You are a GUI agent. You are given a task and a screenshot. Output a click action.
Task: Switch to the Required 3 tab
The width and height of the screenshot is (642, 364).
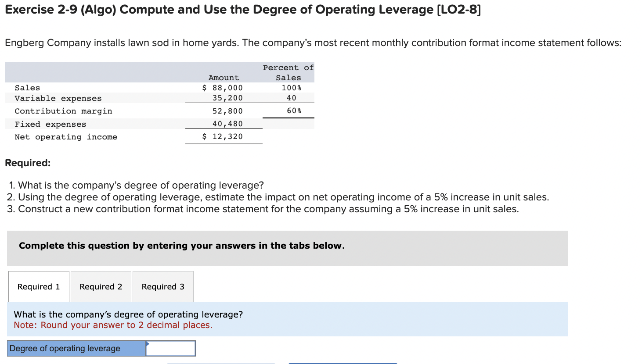(162, 286)
